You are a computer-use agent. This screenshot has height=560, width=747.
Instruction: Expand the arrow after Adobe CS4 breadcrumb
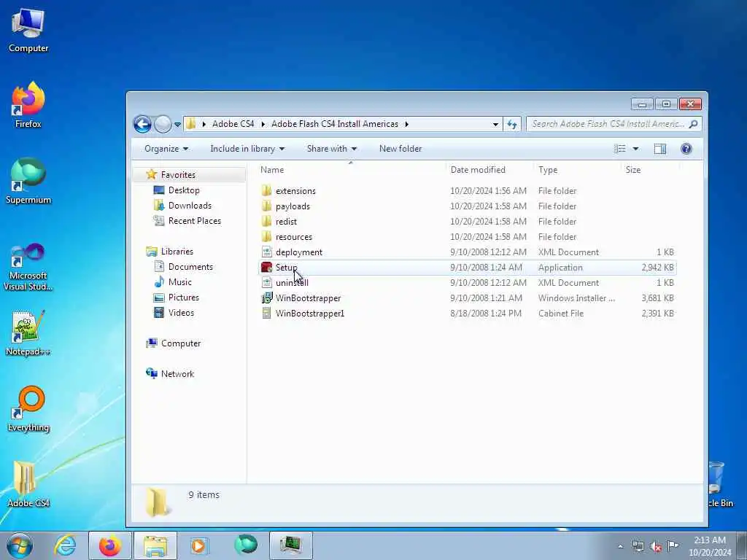coord(263,124)
